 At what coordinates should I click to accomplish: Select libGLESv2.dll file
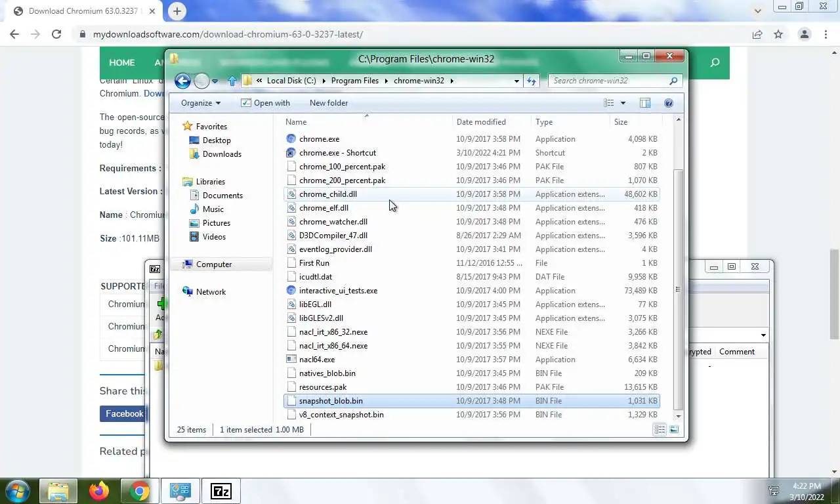[321, 318]
